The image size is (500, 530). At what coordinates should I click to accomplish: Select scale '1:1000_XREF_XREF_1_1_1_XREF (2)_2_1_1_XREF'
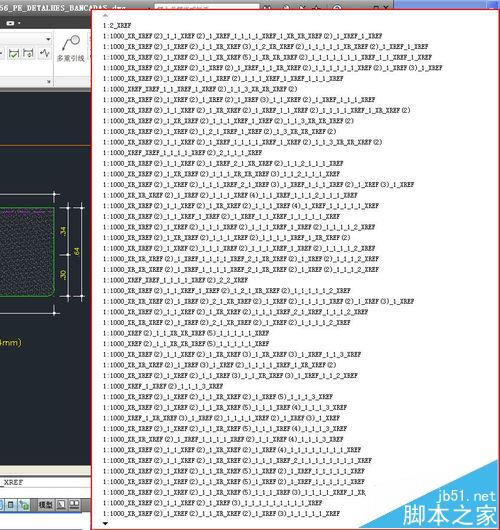pos(183,153)
